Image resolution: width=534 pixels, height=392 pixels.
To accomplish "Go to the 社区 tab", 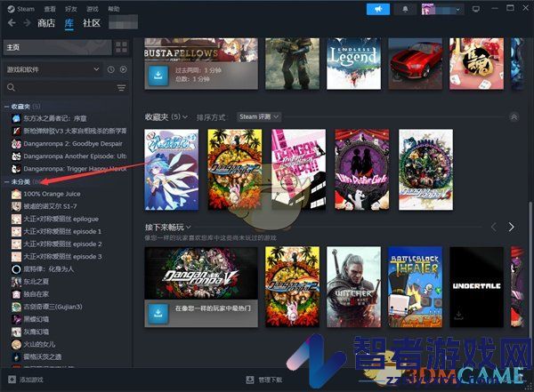I will click(x=92, y=23).
